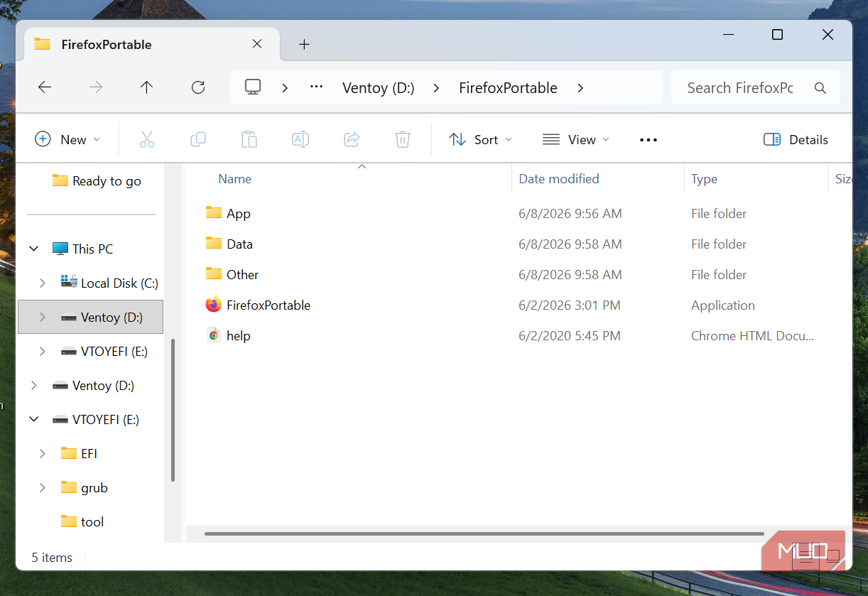This screenshot has width=868, height=596.
Task: Click chevron after Ventoy (D:) breadcrumb
Action: (x=436, y=88)
